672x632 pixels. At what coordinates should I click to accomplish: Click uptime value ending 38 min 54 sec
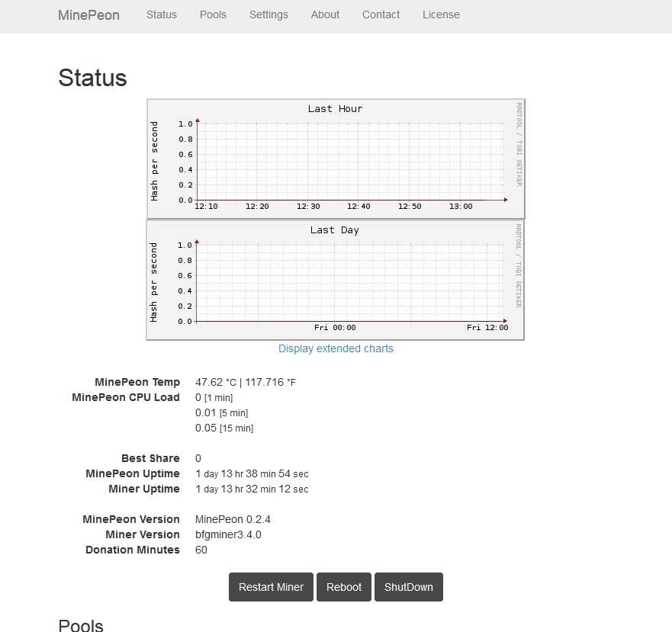pyautogui.click(x=252, y=474)
